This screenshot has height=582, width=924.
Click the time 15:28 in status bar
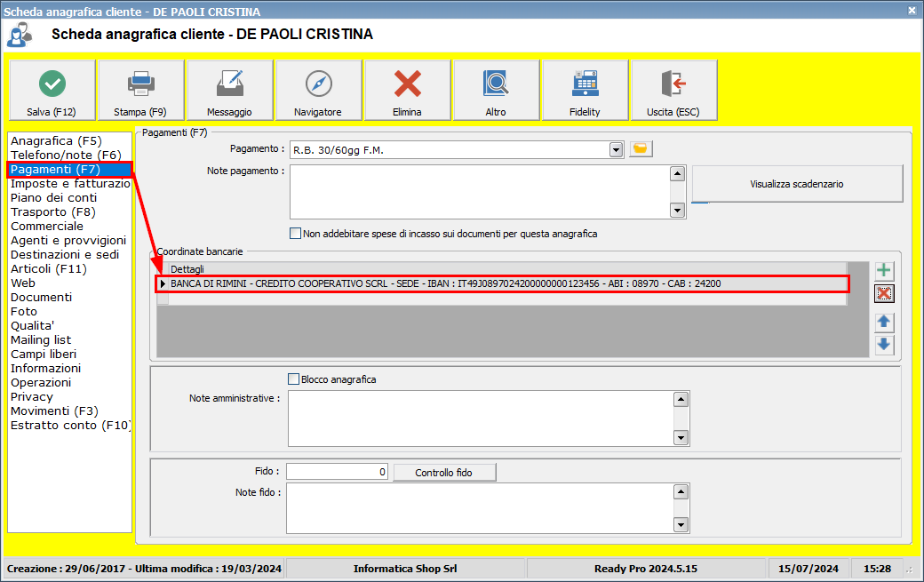coord(877,569)
